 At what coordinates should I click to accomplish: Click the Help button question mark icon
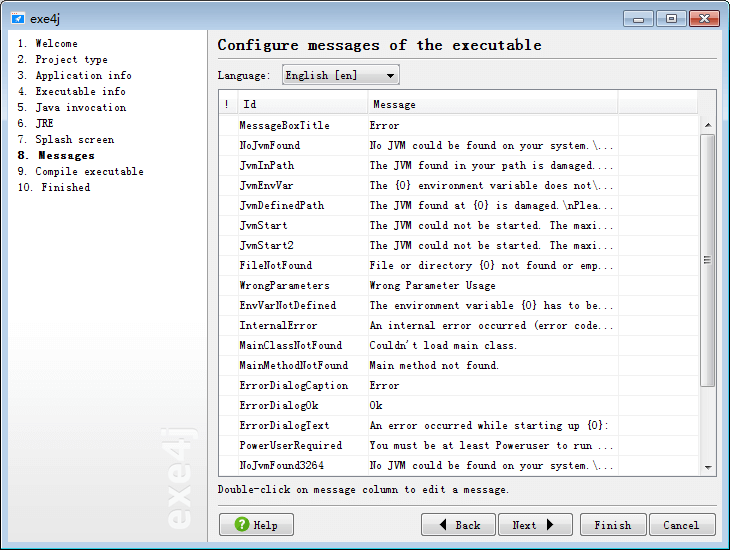(x=242, y=525)
